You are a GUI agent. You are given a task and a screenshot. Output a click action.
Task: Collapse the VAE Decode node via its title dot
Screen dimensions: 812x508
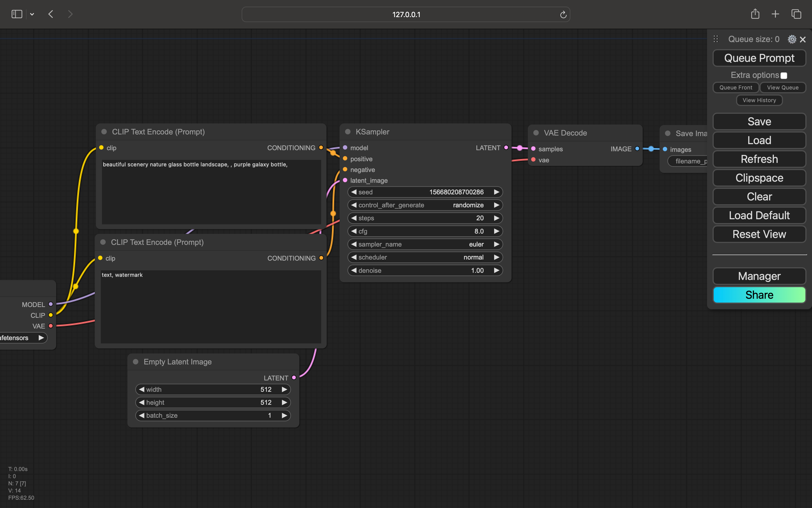(536, 133)
